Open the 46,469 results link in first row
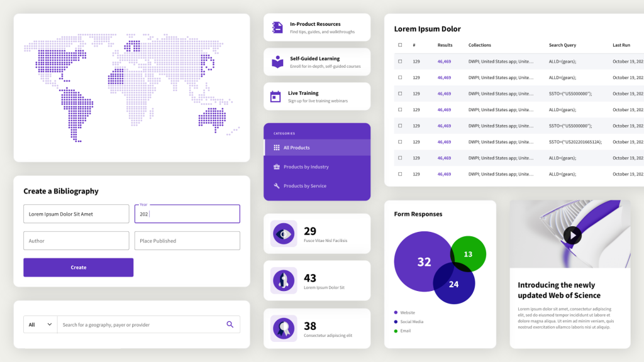Viewport: 644px width, 362px height. (x=444, y=62)
